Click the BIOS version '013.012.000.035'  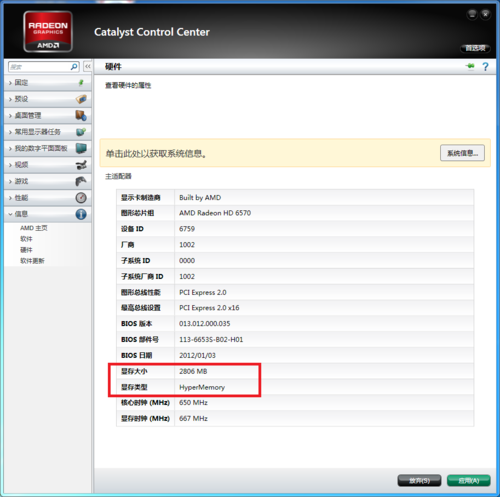[204, 324]
